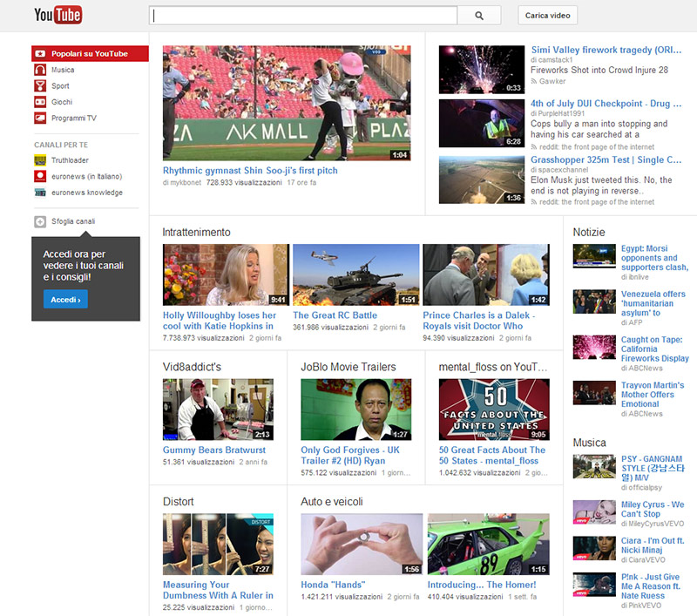Open 'Egypt: Morsi opponents and supporters clash' news
Viewport: 697px width, 616px height.
click(654, 258)
